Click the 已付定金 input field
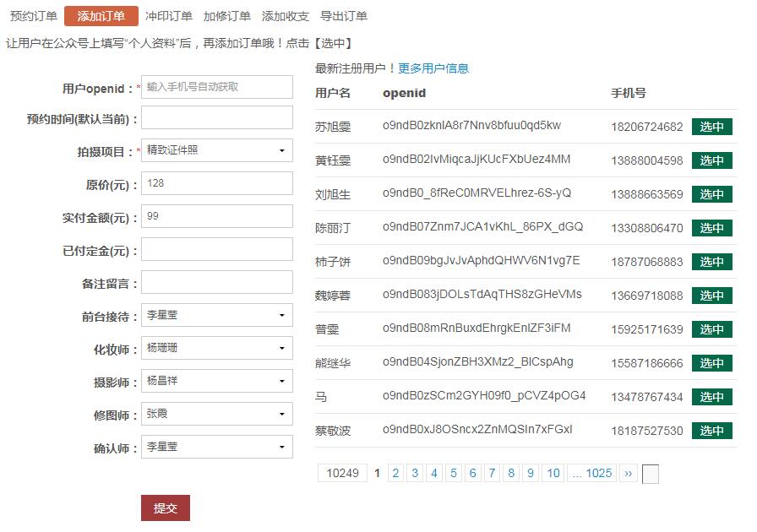The width and height of the screenshot is (757, 532). coord(217,250)
